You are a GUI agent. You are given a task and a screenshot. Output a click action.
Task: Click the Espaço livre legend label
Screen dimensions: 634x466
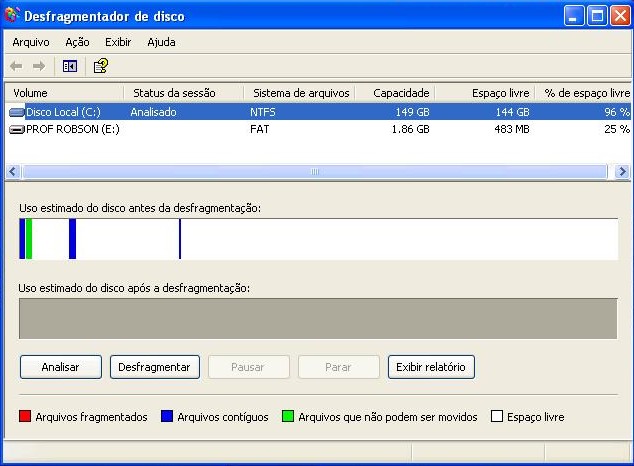click(x=536, y=417)
